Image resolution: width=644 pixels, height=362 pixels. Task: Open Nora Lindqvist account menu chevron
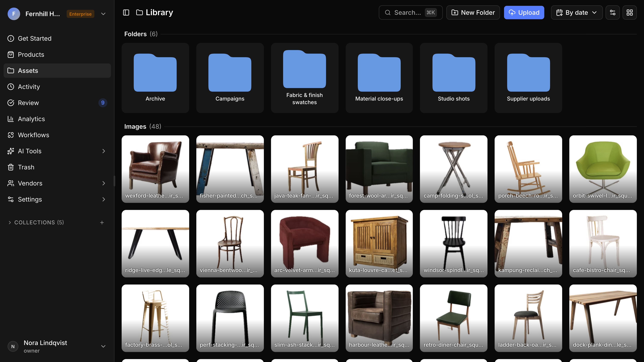tap(103, 346)
